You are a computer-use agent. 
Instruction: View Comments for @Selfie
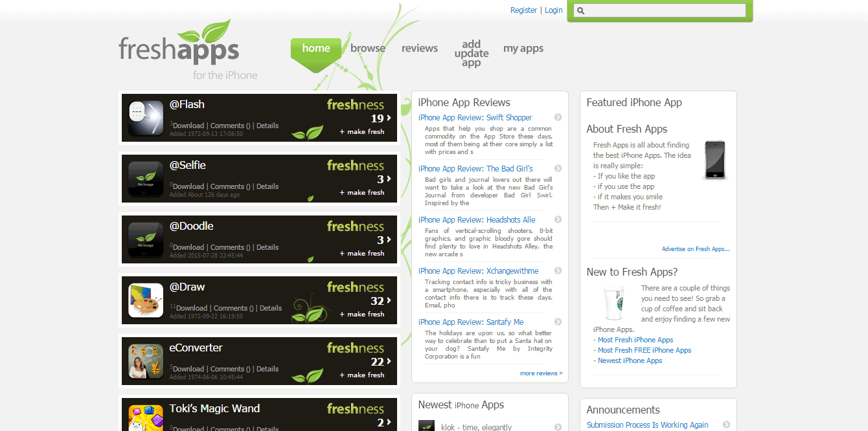pyautogui.click(x=230, y=186)
